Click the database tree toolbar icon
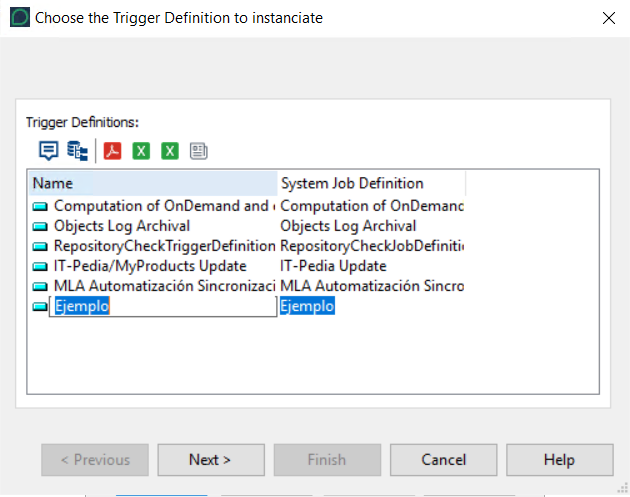 point(78,151)
